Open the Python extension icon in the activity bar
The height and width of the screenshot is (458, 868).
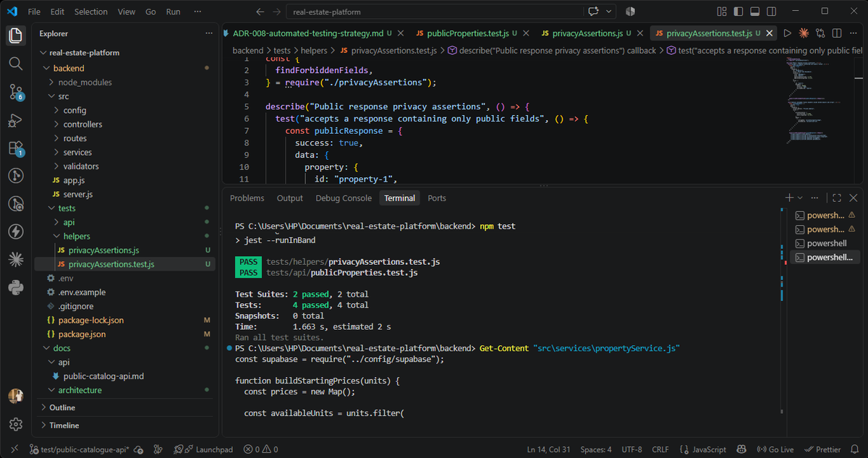pos(16,287)
